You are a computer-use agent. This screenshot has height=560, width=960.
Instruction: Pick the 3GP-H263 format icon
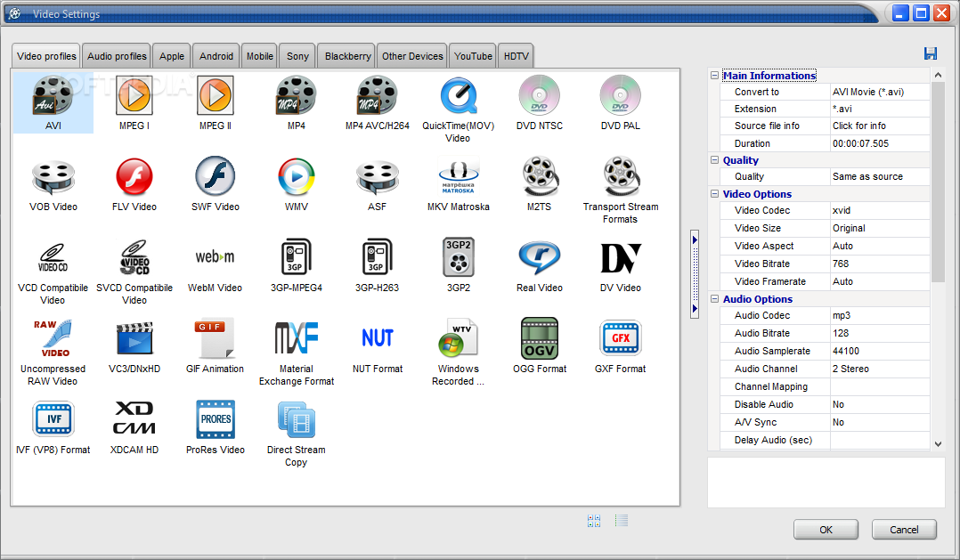378,257
